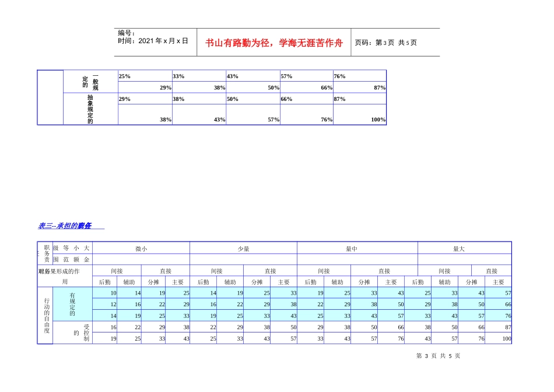Click the 直接 header under 量大
The height and width of the screenshot is (392, 554).
click(492, 271)
